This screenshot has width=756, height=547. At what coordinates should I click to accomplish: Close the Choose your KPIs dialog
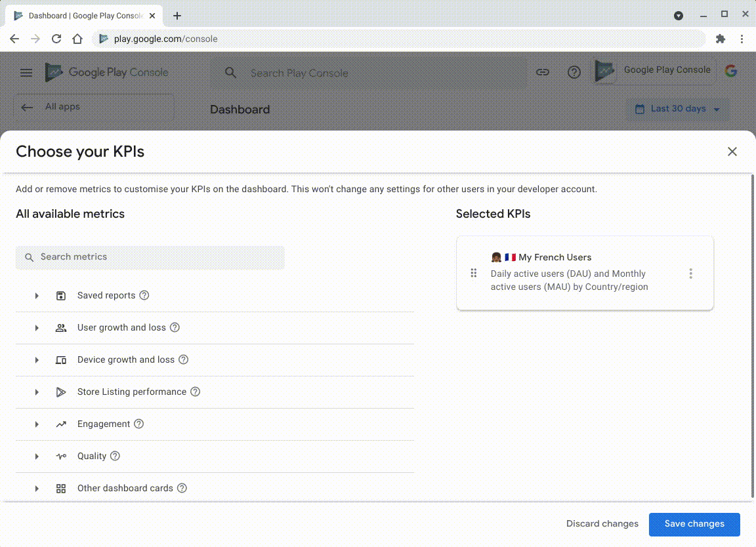(732, 152)
